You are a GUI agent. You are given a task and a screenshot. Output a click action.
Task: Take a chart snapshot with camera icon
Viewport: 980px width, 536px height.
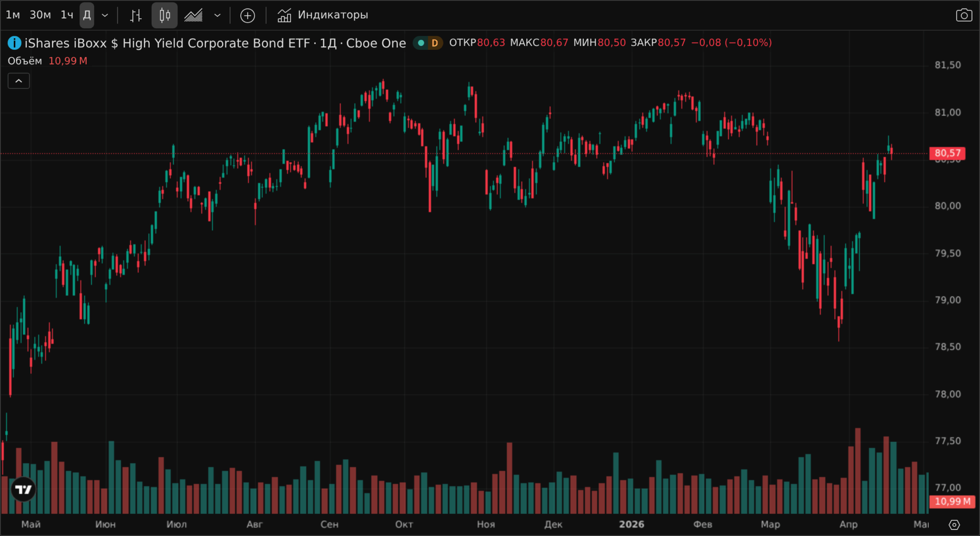tap(964, 15)
